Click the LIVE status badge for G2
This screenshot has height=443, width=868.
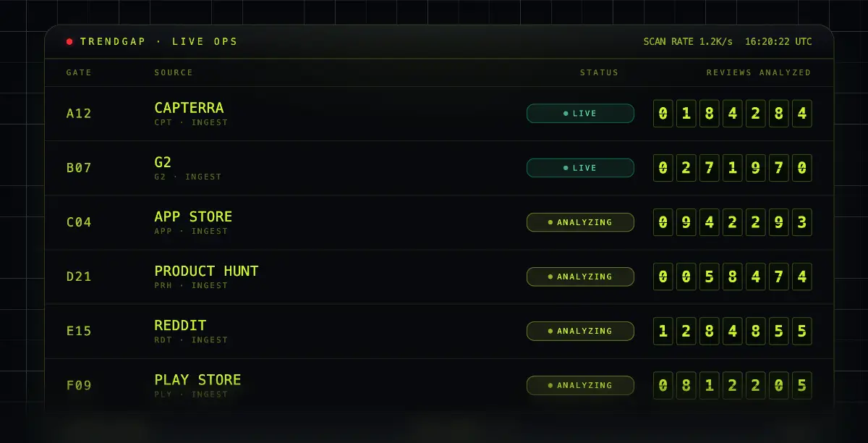580,168
